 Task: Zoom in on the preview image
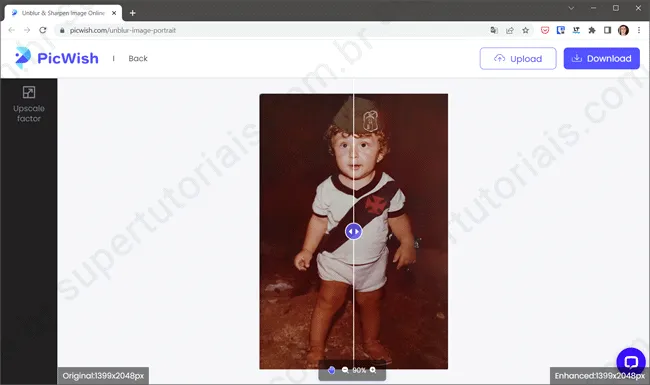click(373, 370)
